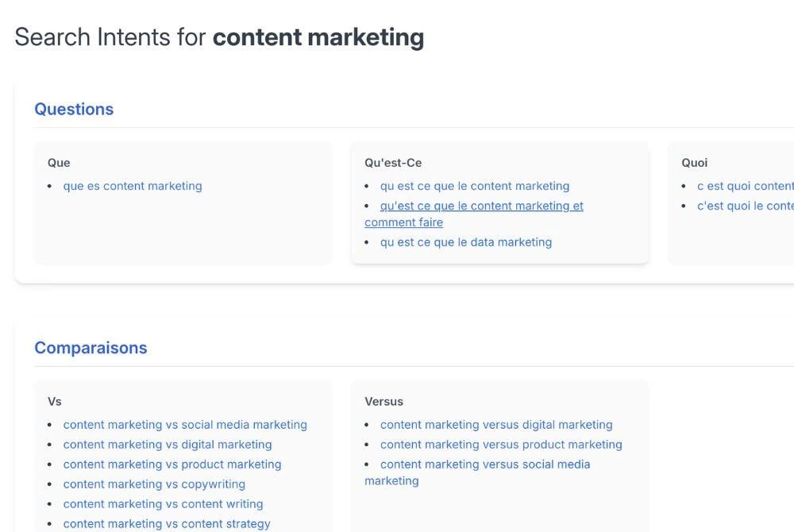Click 'content marketing vs content writing'
Image resolution: width=794 pixels, height=532 pixels.
[163, 504]
